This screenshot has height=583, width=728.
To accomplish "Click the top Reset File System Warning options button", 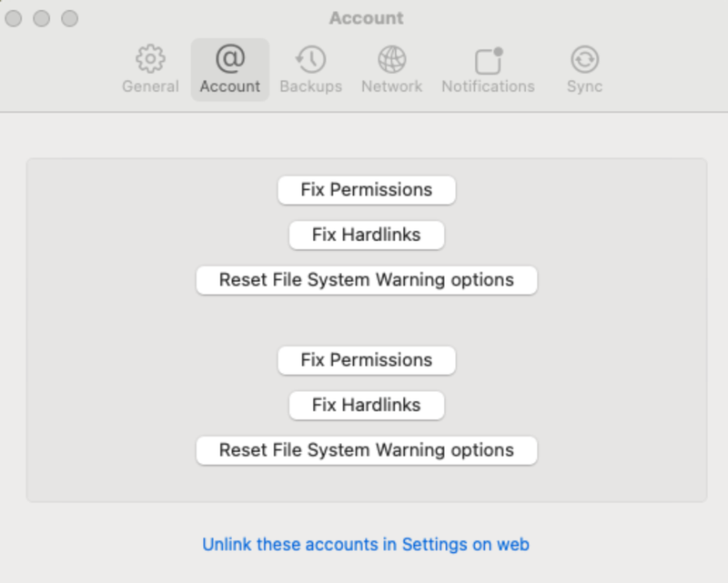I will pyautogui.click(x=366, y=280).
